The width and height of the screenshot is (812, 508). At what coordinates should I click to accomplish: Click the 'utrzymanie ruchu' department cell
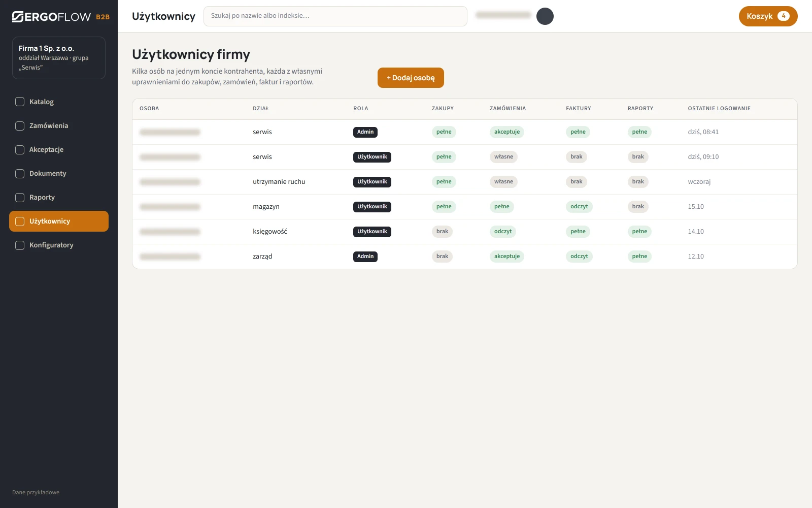279,182
